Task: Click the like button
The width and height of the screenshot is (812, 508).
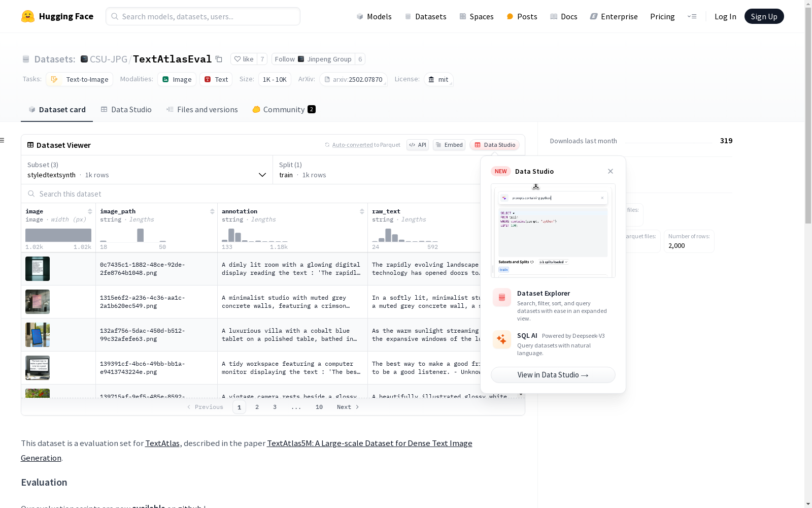Action: point(244,59)
